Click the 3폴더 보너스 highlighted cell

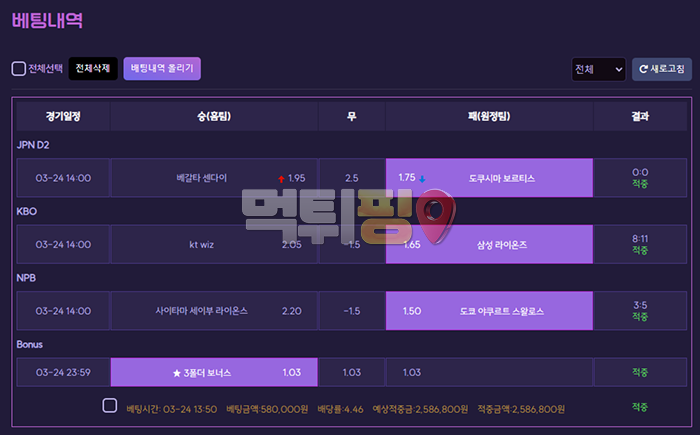point(214,372)
